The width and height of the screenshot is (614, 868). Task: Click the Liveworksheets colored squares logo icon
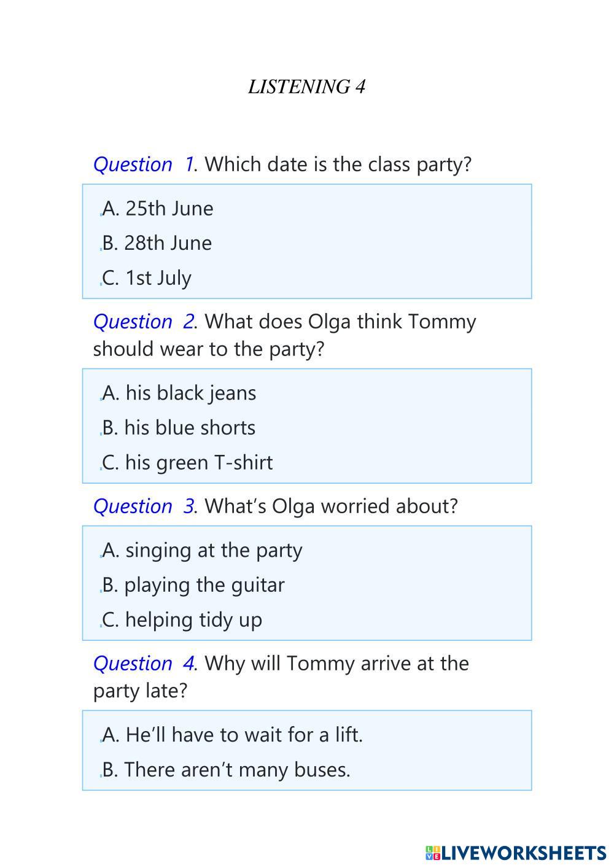click(432, 852)
